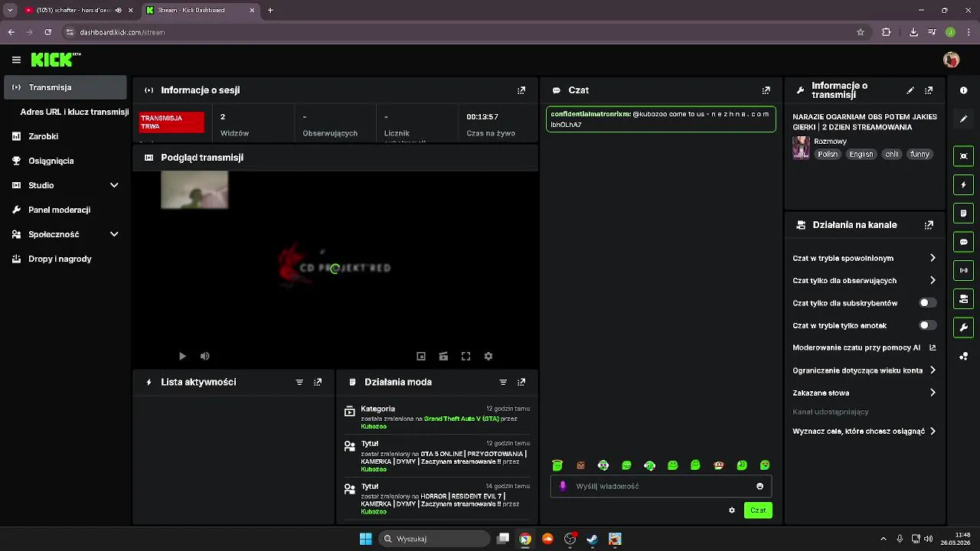
Task: Pop out the Działania na kanale panel
Action: point(929,225)
